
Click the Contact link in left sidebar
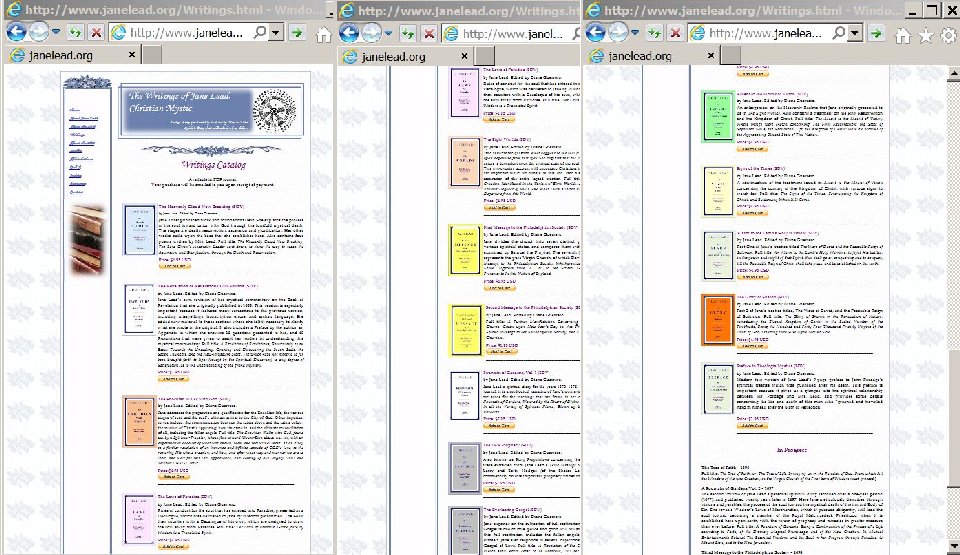tap(77, 192)
